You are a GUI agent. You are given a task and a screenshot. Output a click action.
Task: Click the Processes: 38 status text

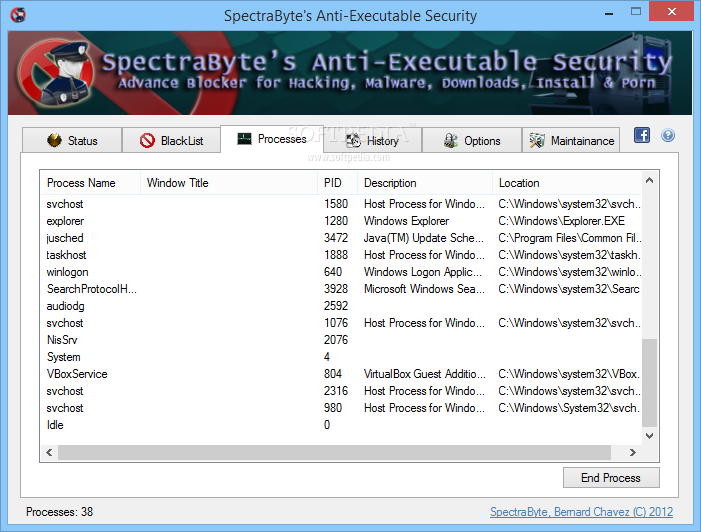point(59,511)
